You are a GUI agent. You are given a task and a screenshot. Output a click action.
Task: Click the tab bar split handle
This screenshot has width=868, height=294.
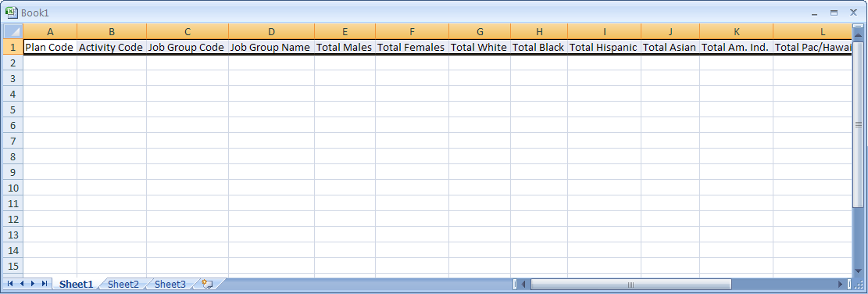(515, 285)
